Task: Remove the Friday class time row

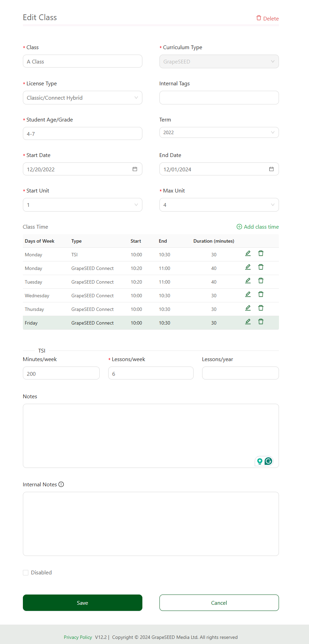Action: click(261, 321)
